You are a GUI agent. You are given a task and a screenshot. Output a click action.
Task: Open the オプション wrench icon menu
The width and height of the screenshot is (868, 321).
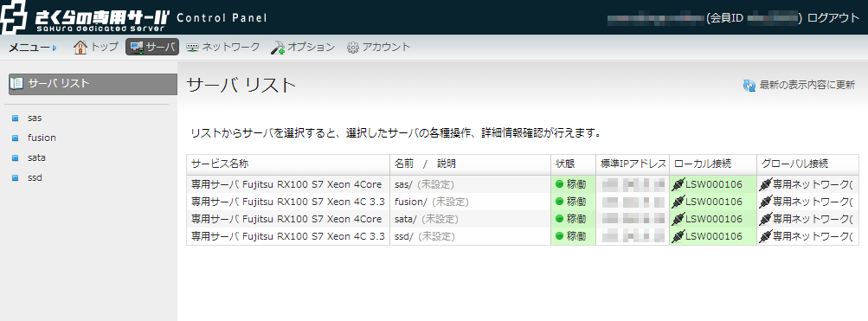click(x=303, y=47)
